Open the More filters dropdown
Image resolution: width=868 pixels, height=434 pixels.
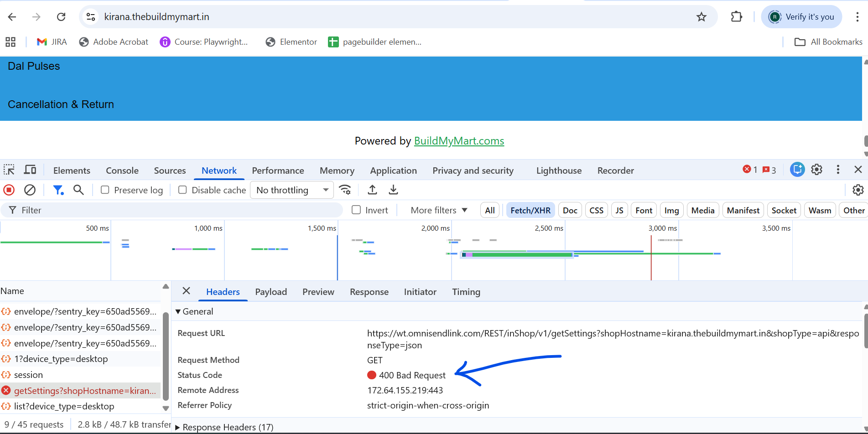[439, 210]
